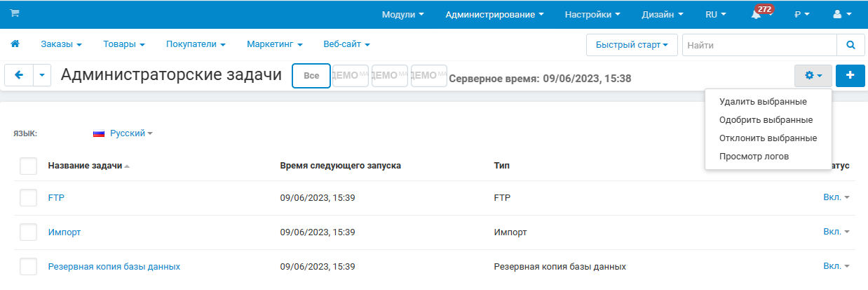
Task: Click the ЯЗЫК label
Action: click(x=25, y=133)
